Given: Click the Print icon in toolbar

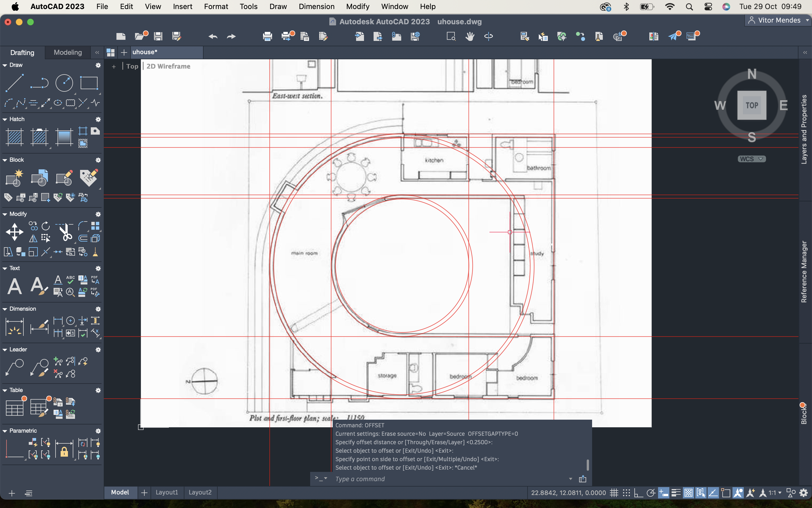Looking at the screenshot, I should [267, 36].
